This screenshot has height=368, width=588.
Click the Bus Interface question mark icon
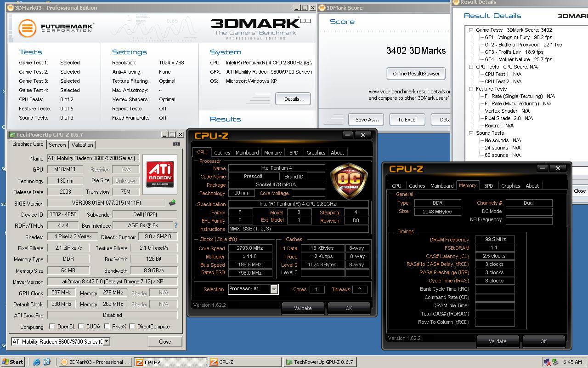pos(175,225)
